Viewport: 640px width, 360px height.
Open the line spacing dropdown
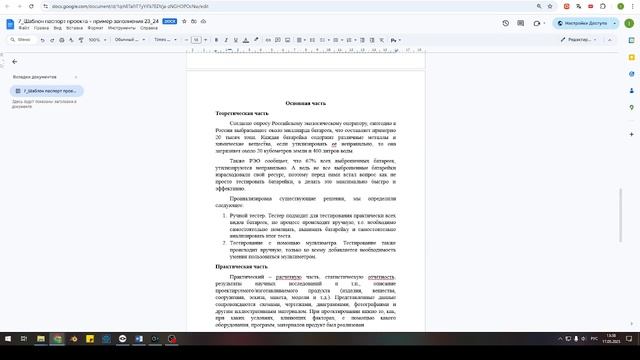[312, 40]
